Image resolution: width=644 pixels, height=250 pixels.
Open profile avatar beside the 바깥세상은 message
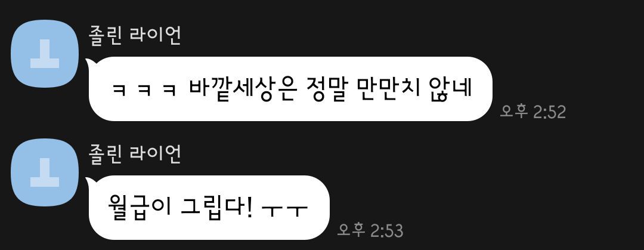[44, 54]
